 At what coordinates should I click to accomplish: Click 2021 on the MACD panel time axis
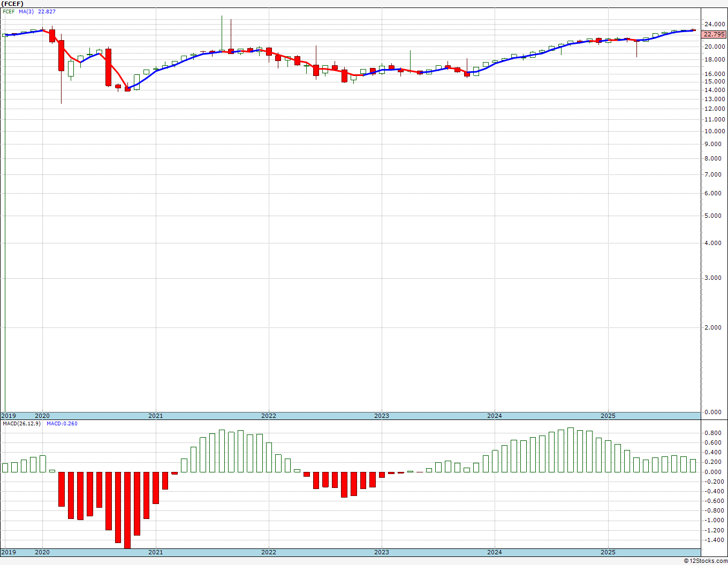click(x=156, y=552)
